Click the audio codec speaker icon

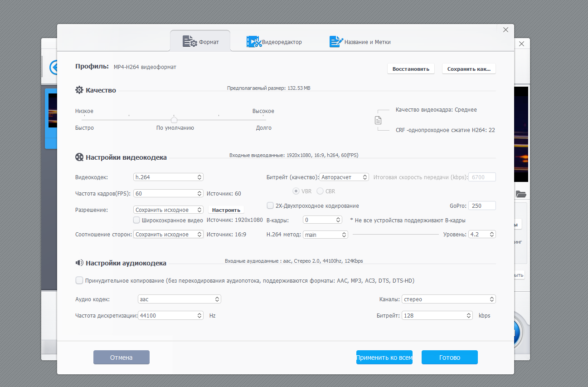click(x=79, y=263)
